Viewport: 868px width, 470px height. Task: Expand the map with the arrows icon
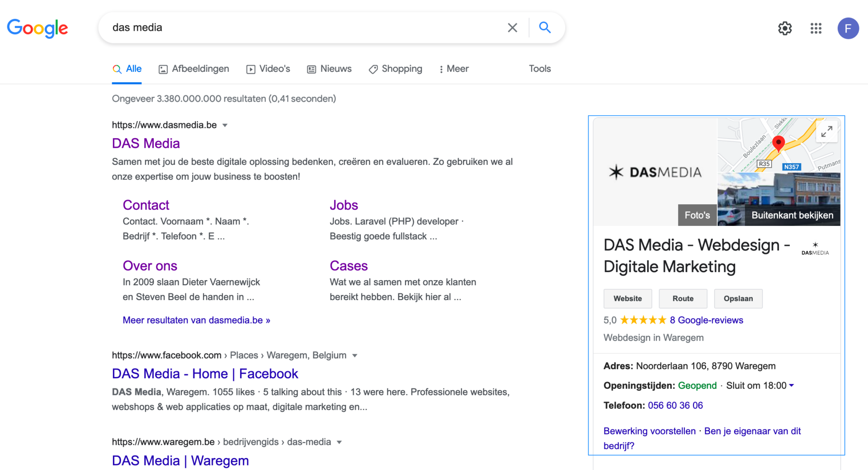tap(827, 132)
